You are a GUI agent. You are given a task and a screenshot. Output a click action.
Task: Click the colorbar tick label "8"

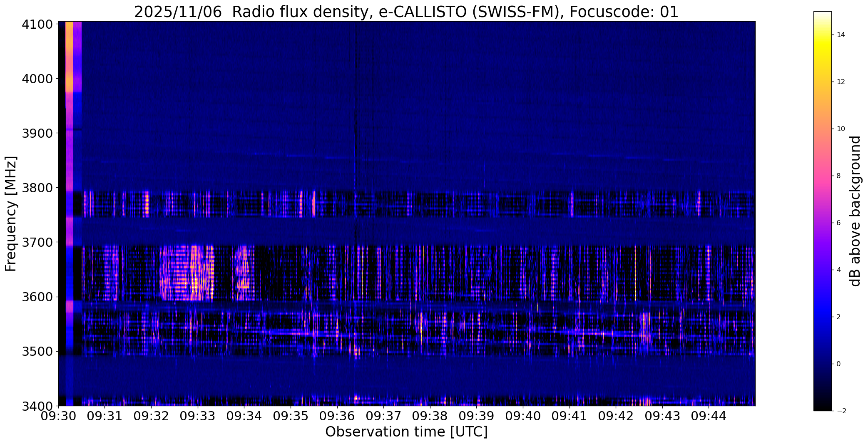(838, 176)
